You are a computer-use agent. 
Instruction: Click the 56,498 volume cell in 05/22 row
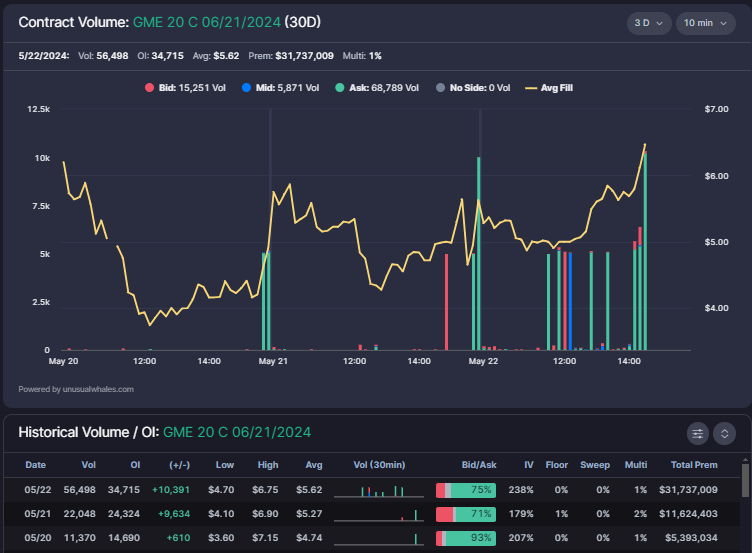tap(80, 490)
